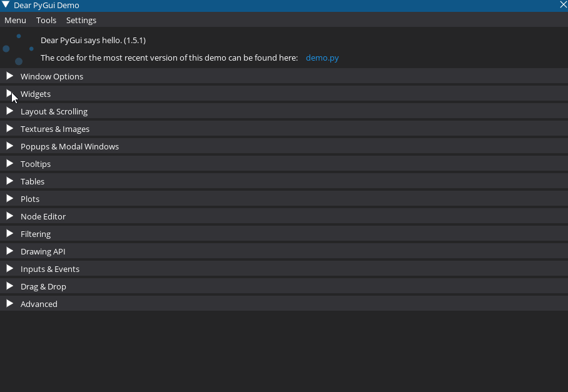
Task: Open the Drawing API section
Action: pyautogui.click(x=43, y=251)
